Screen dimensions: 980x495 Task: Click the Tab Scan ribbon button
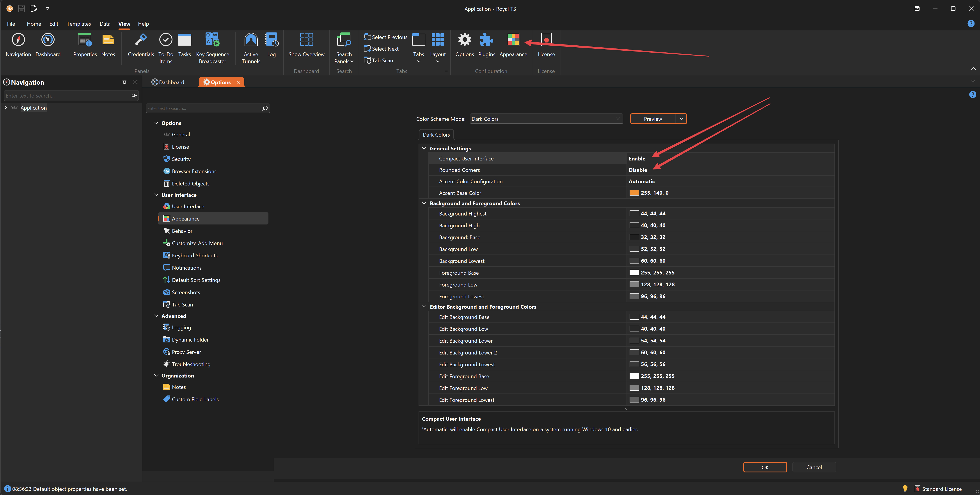tap(378, 61)
